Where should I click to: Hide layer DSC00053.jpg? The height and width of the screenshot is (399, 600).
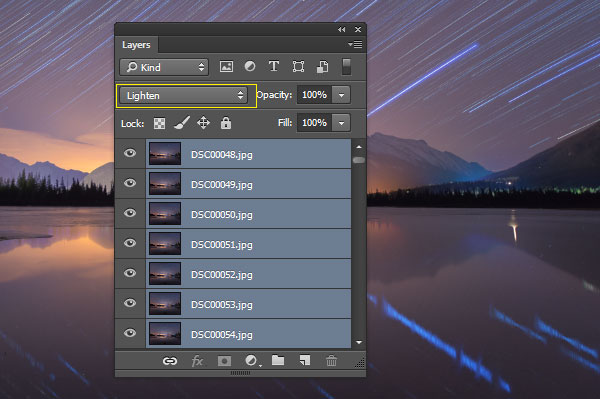pyautogui.click(x=130, y=303)
